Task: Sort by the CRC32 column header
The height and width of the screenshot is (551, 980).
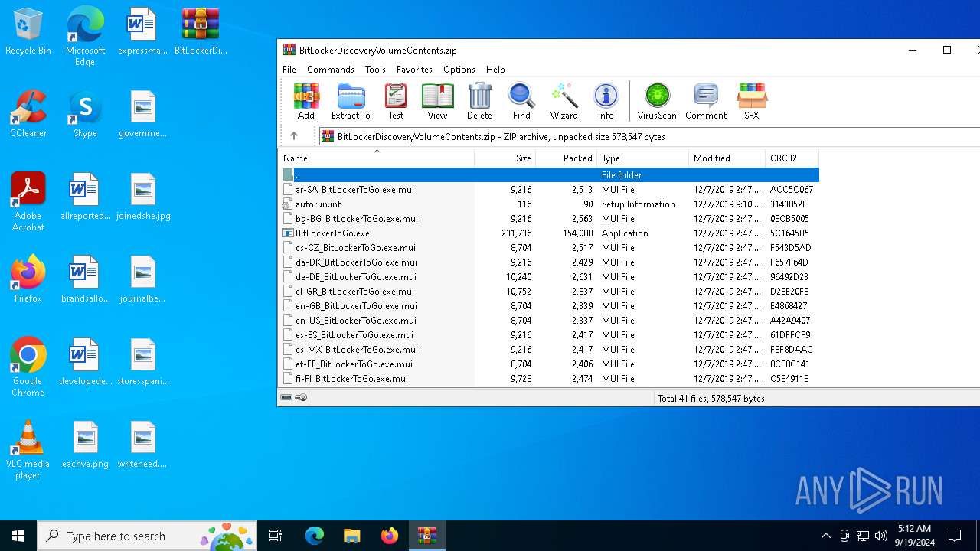Action: click(792, 158)
